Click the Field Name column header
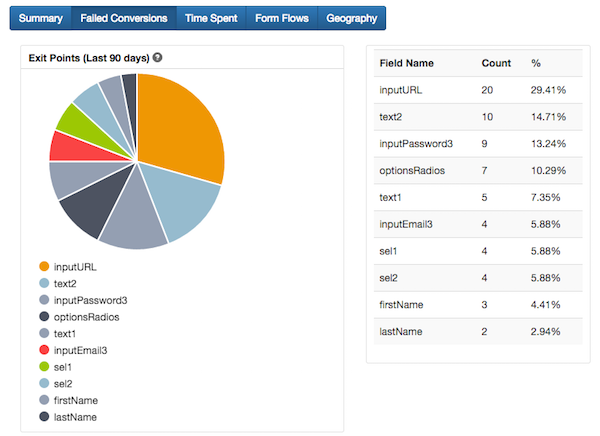 click(x=406, y=63)
